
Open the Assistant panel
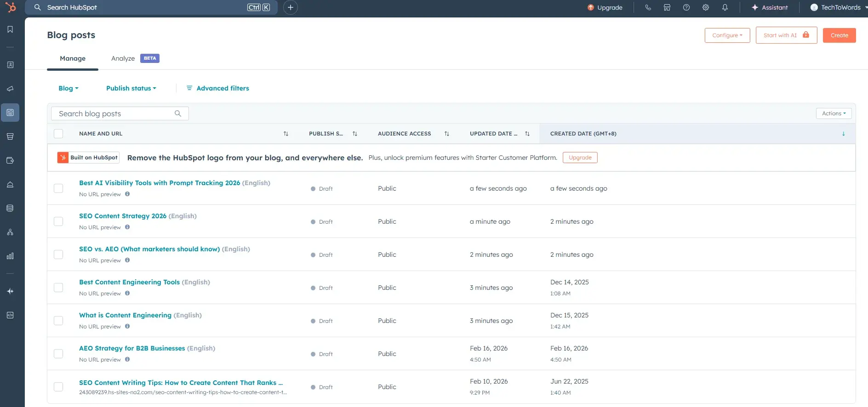(770, 7)
